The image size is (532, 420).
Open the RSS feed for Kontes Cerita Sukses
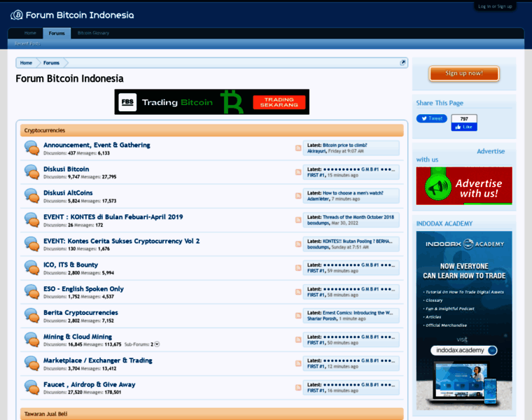(x=298, y=244)
